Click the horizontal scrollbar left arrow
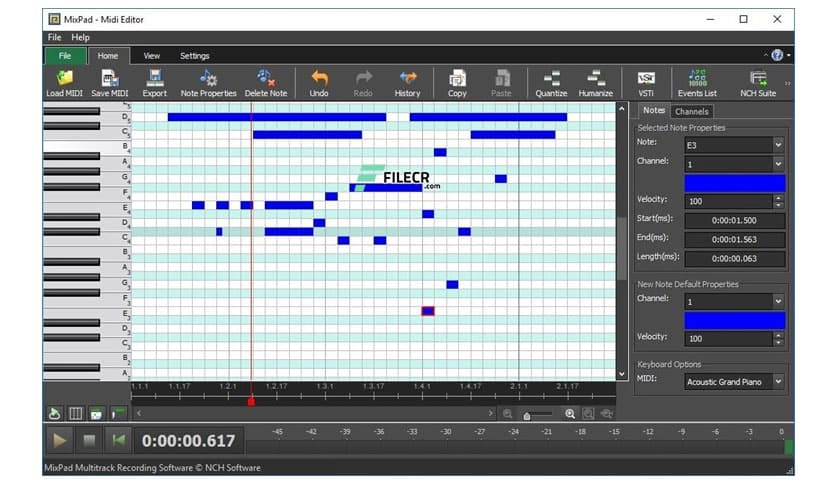Image resolution: width=836 pixels, height=484 pixels. click(x=139, y=413)
